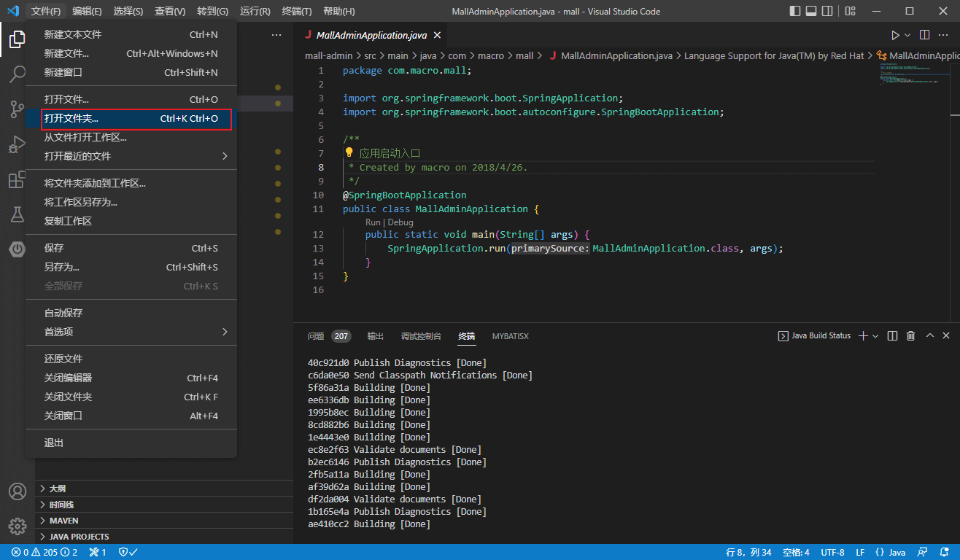Open the Extensions view icon
This screenshot has width=960, height=560.
pos(18,179)
